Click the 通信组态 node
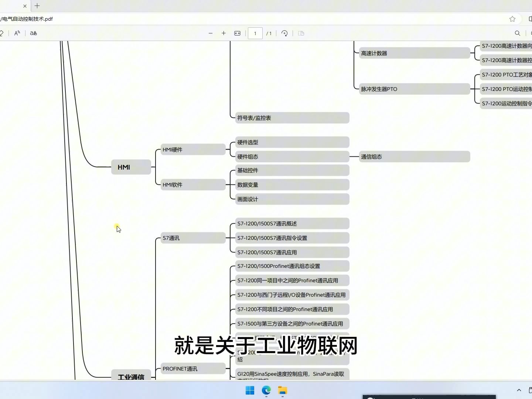Viewport: 532px width, 399px height. [x=415, y=157]
